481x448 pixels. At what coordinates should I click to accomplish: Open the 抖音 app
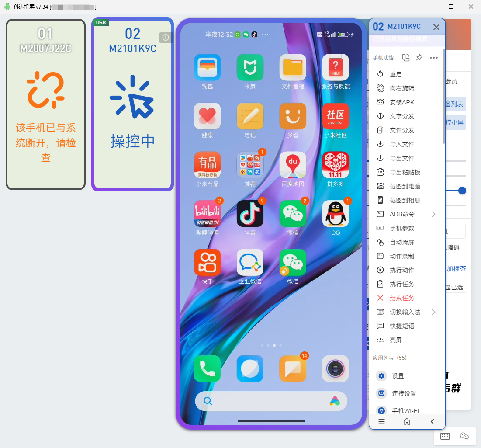pos(250,214)
